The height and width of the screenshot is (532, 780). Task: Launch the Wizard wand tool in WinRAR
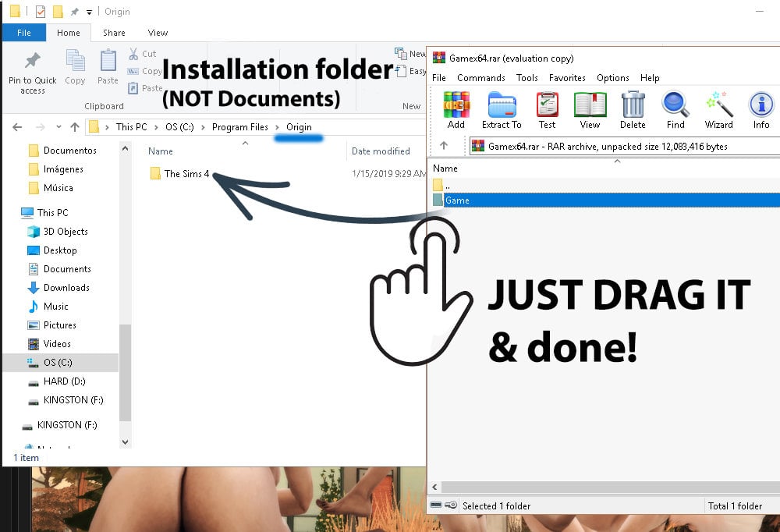tap(719, 110)
